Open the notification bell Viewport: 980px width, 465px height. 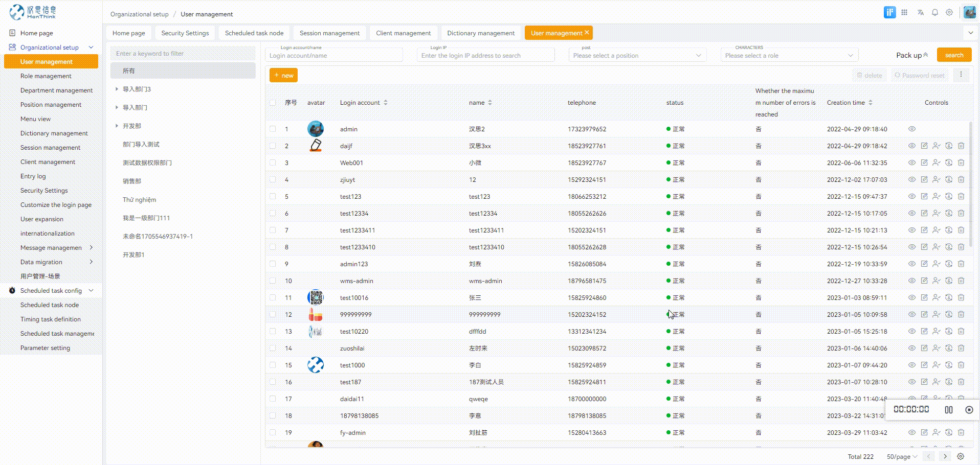click(x=934, y=13)
